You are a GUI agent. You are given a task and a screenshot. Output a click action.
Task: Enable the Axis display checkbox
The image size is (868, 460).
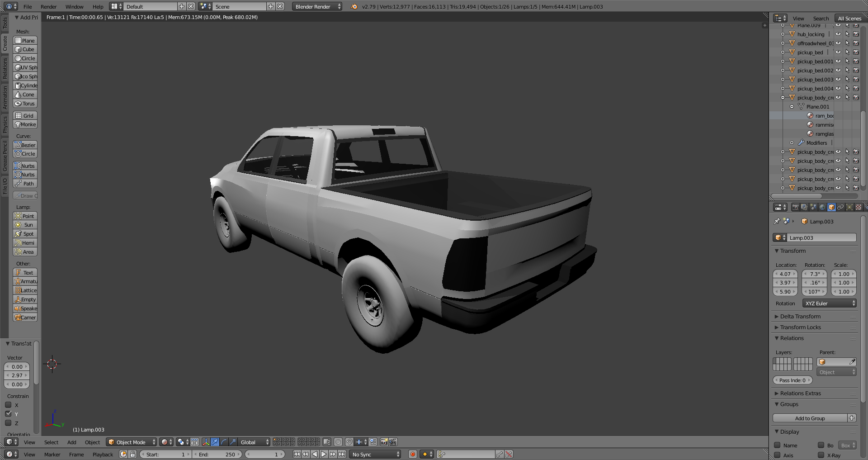tap(778, 455)
